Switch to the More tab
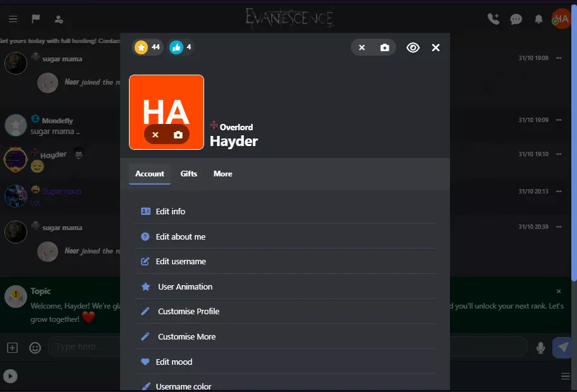Viewport: 577px width, 392px height. pos(222,174)
